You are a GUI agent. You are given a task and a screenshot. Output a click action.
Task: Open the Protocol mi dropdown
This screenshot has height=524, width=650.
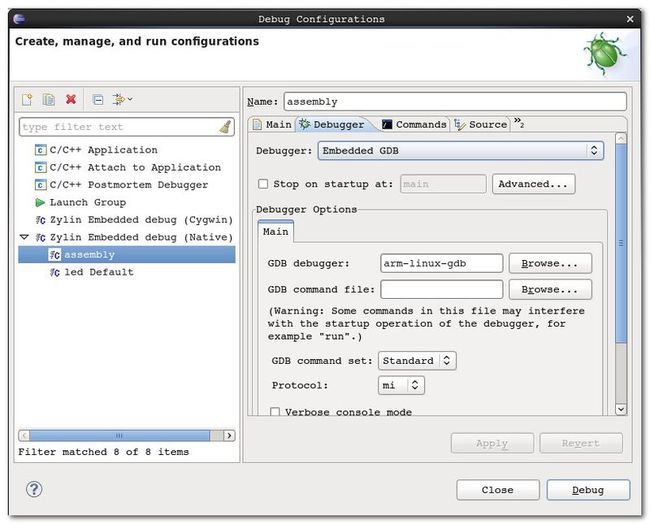pos(401,385)
